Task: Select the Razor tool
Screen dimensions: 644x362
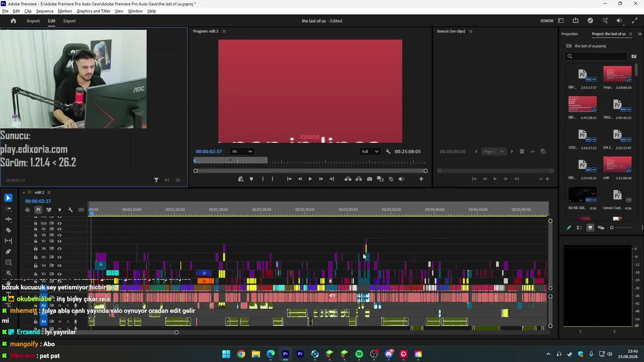Action: pos(8,230)
